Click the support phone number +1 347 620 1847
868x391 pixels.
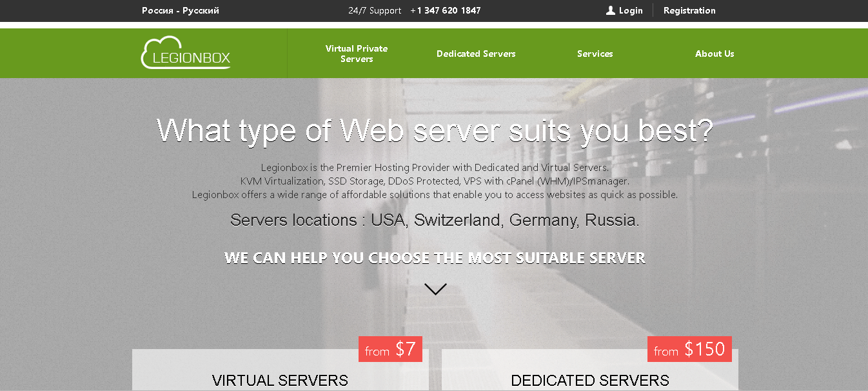click(x=446, y=10)
